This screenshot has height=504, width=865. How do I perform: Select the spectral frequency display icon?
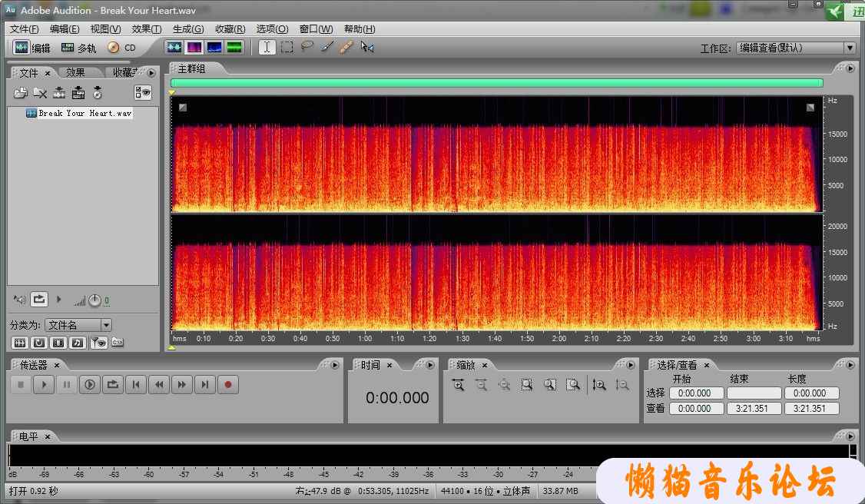(194, 48)
